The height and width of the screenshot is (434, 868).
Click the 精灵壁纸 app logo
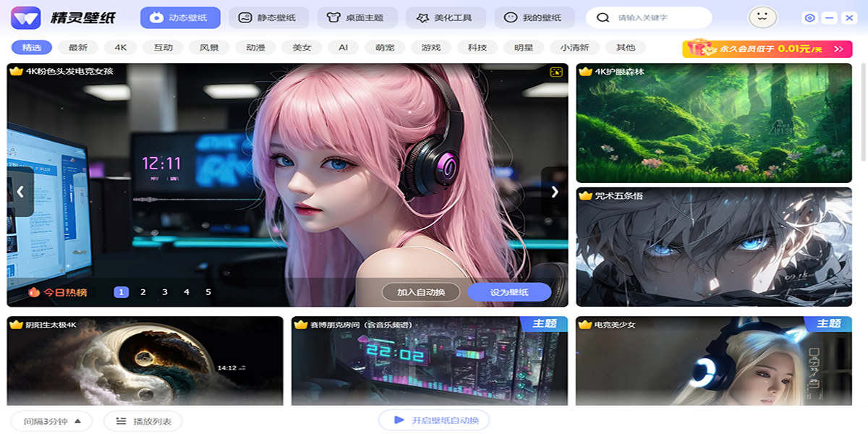pyautogui.click(x=25, y=17)
